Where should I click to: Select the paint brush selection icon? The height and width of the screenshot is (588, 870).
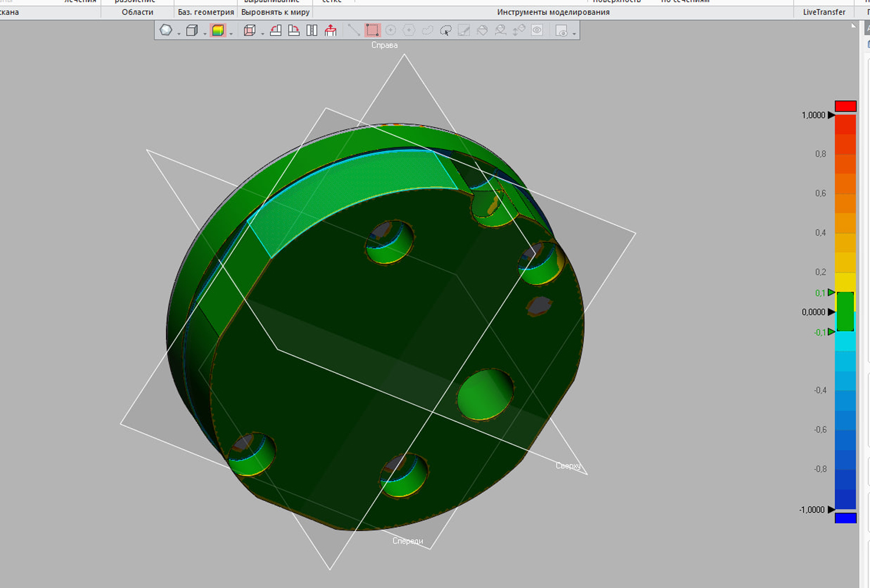[464, 30]
